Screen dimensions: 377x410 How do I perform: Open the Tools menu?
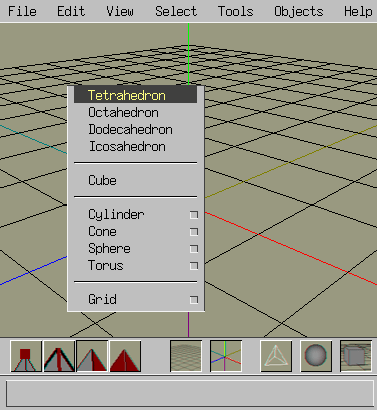point(236,11)
